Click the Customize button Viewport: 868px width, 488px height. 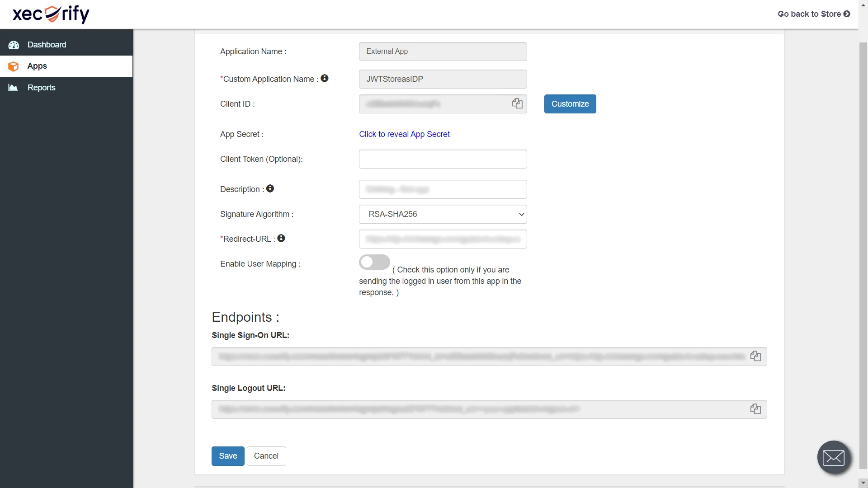pyautogui.click(x=570, y=104)
